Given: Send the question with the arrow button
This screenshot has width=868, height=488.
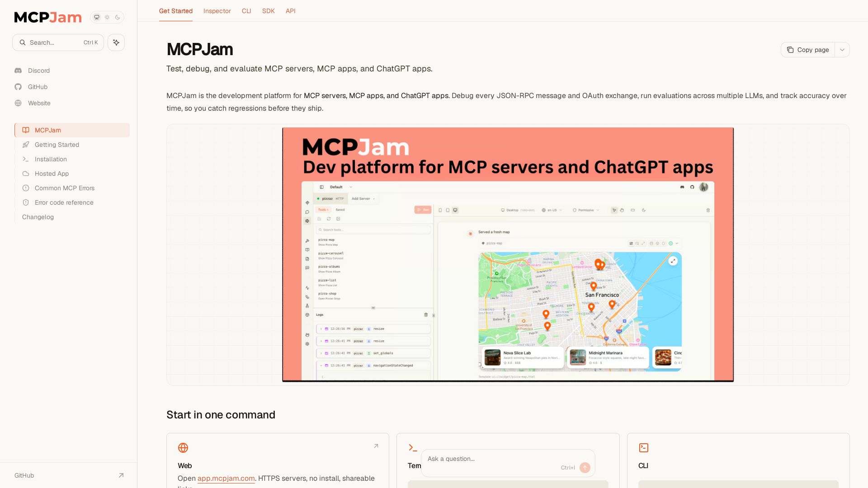Looking at the screenshot, I should pos(585,468).
